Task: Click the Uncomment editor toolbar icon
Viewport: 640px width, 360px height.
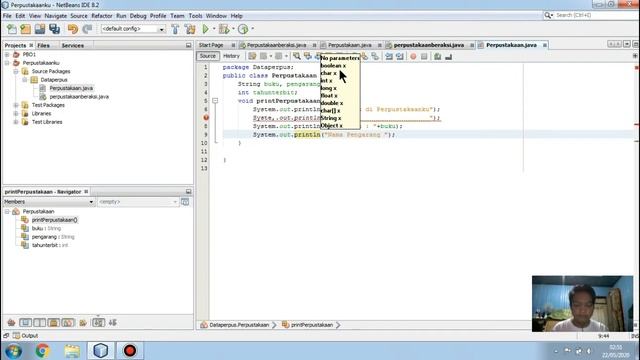Action: pyautogui.click(x=449, y=56)
